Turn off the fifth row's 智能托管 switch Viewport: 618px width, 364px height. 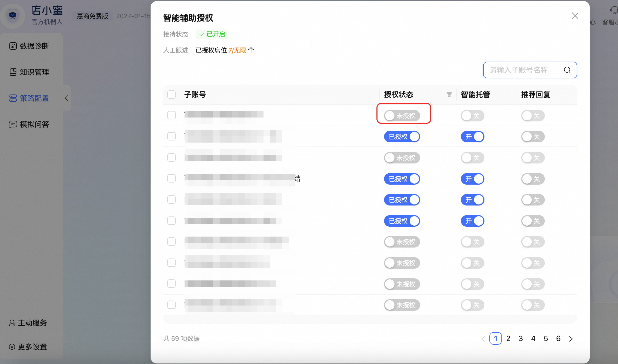(473, 200)
